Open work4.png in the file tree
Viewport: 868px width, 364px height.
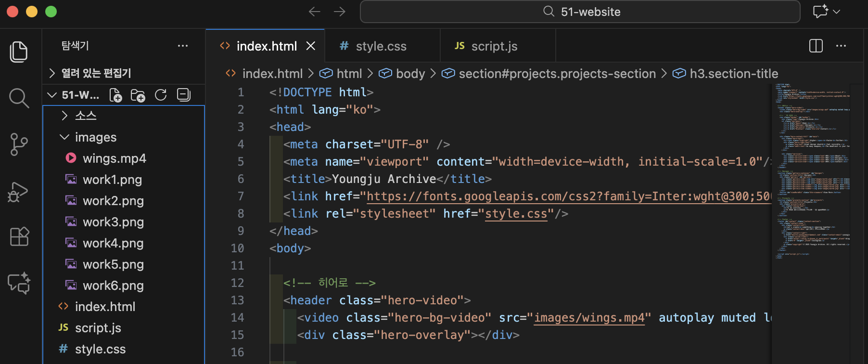click(124, 243)
